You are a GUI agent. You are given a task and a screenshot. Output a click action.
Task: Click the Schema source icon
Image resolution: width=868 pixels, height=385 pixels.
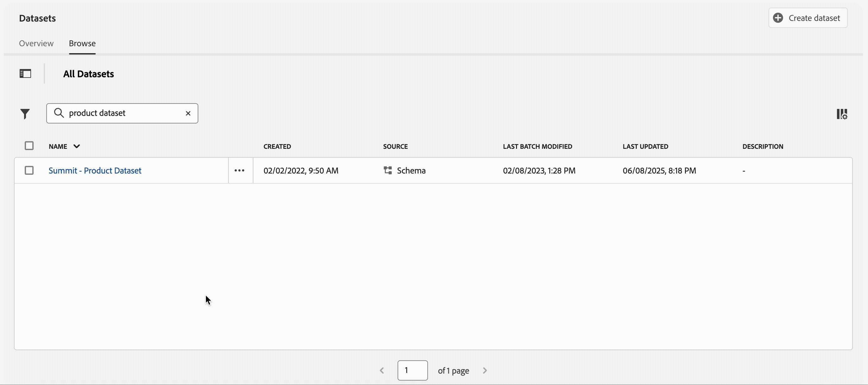tap(387, 170)
